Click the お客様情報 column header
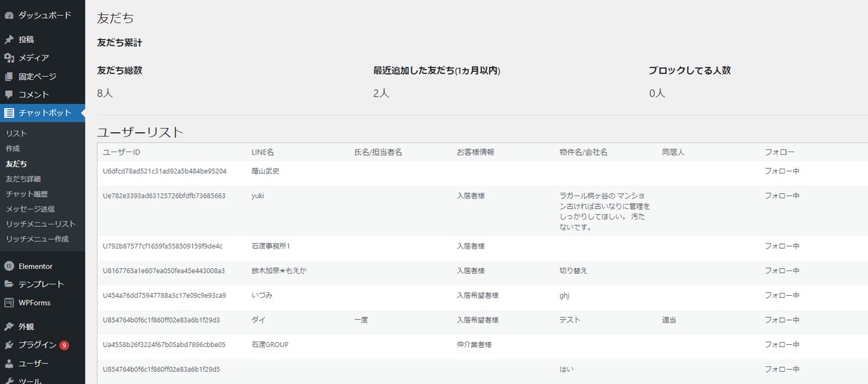The height and width of the screenshot is (384, 868). point(475,152)
